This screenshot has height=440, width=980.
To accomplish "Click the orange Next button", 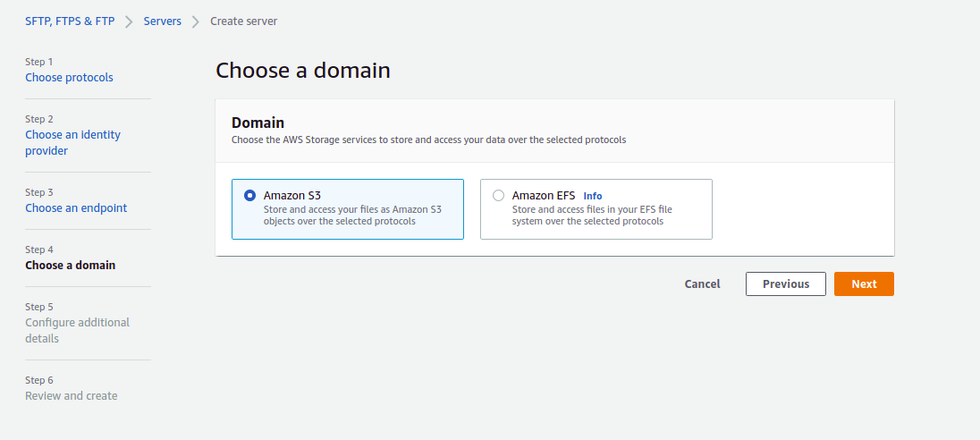I will [864, 283].
